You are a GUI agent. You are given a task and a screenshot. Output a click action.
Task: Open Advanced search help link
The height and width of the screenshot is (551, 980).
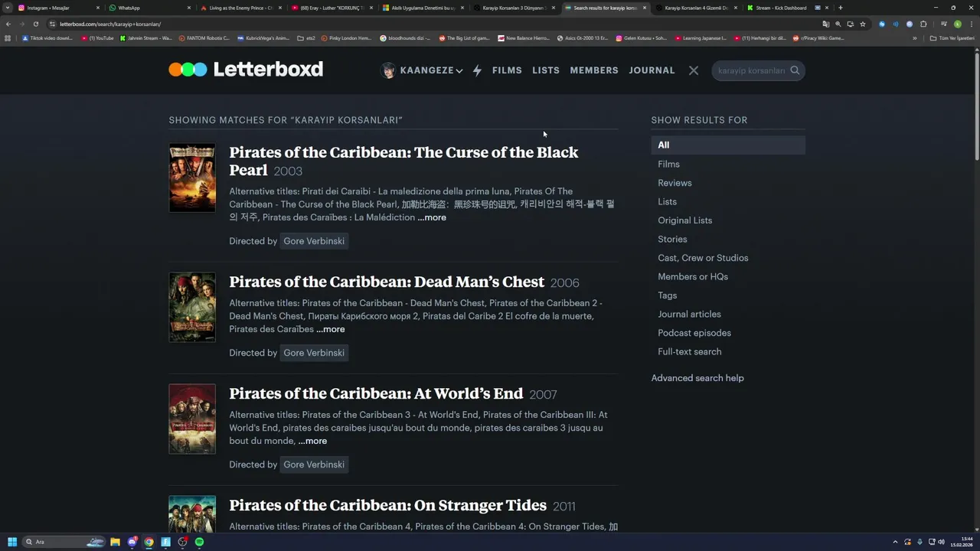(697, 378)
